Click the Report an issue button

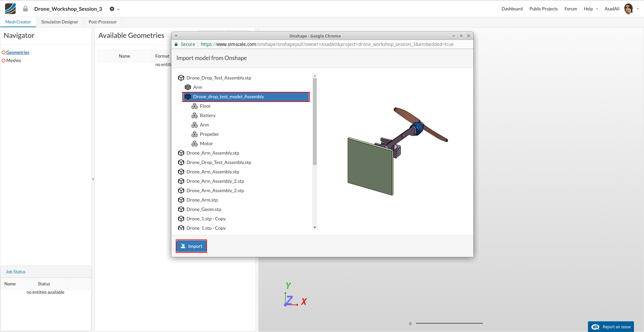point(611,327)
